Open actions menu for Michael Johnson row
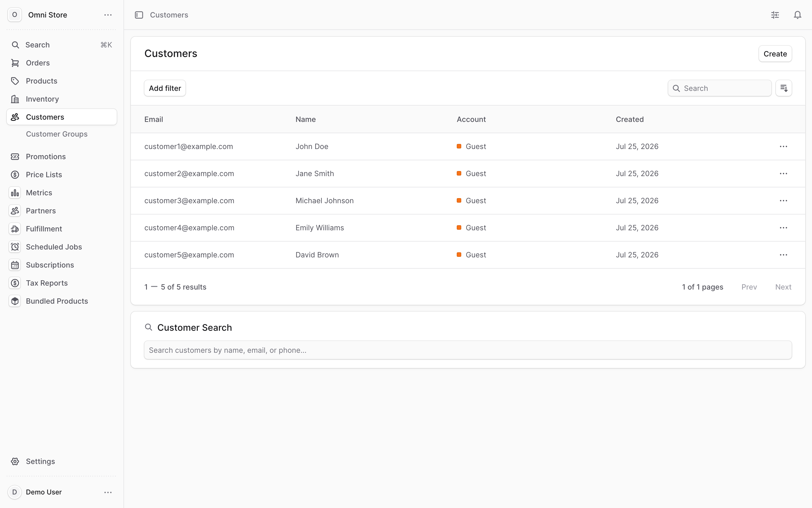The image size is (812, 508). pos(784,201)
